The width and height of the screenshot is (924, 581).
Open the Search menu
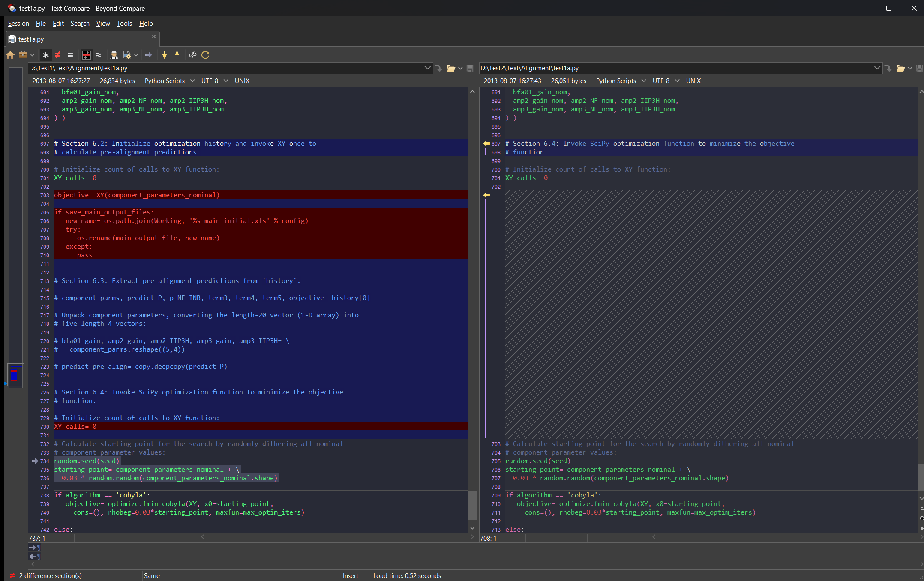[80, 24]
